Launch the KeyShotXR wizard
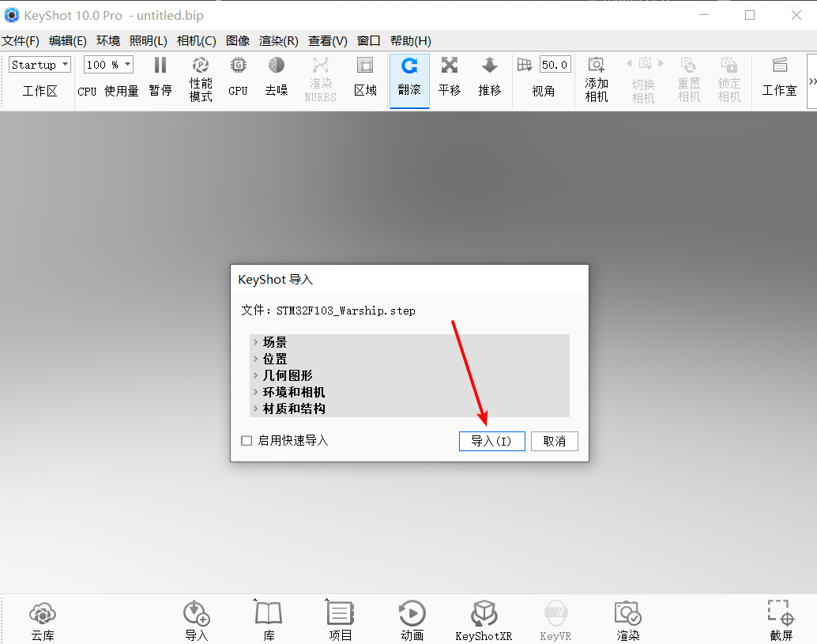Image resolution: width=817 pixels, height=644 pixels. tap(484, 613)
